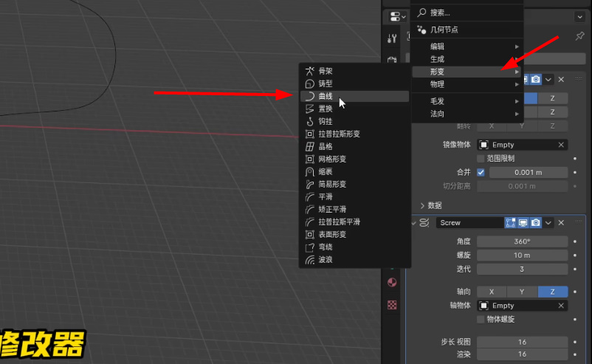This screenshot has width=592, height=364.
Task: Expand the 数据 (Data) section
Action: (x=423, y=205)
